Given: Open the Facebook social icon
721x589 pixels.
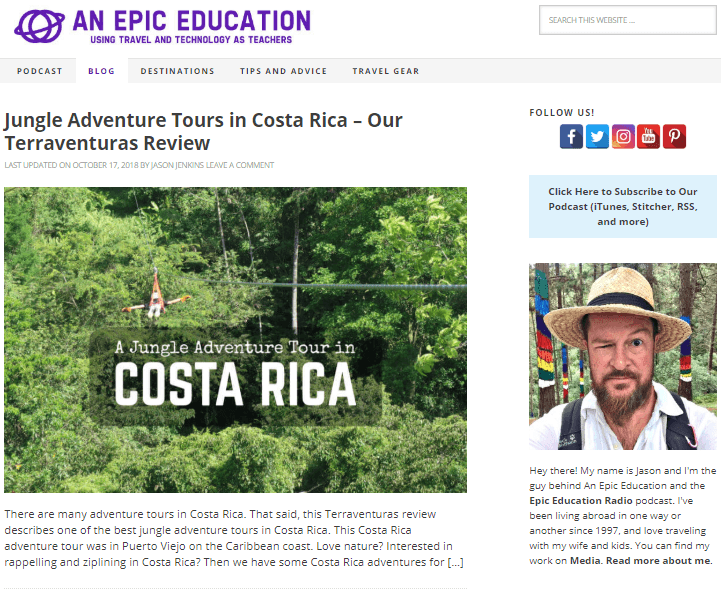Looking at the screenshot, I should 571,137.
